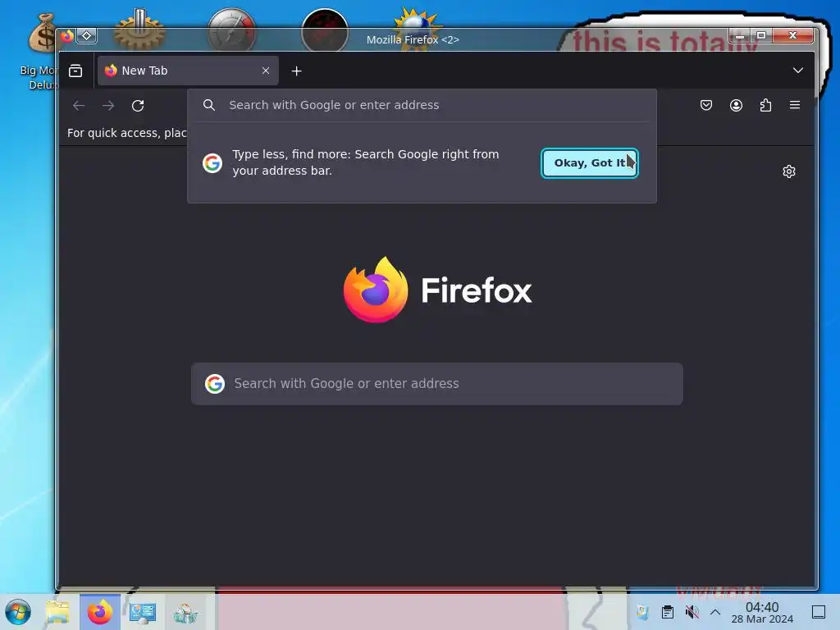Viewport: 840px width, 630px height.
Task: Open Firefox View icon in tab bar
Action: click(75, 71)
